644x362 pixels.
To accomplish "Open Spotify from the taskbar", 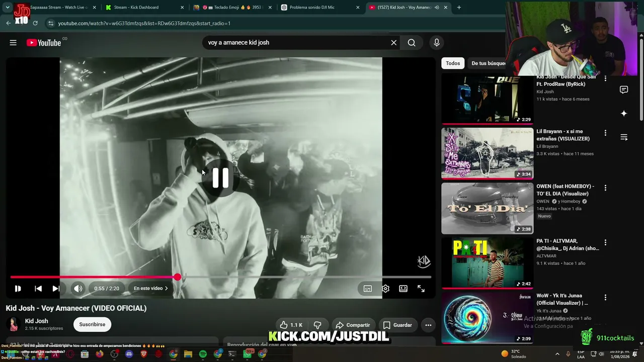I will 203,354.
